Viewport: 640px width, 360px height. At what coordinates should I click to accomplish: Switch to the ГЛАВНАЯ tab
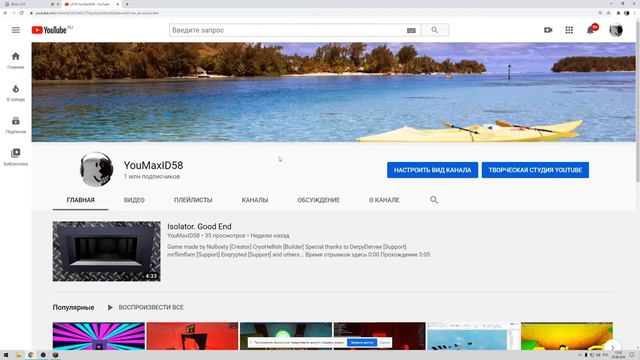[81, 200]
